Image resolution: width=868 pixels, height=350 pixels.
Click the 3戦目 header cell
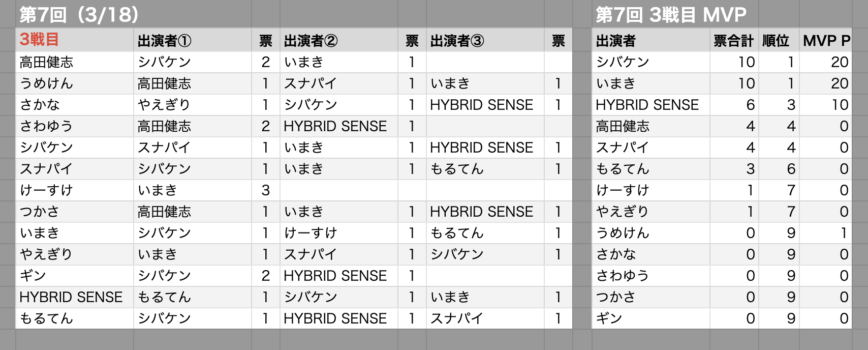(x=75, y=40)
